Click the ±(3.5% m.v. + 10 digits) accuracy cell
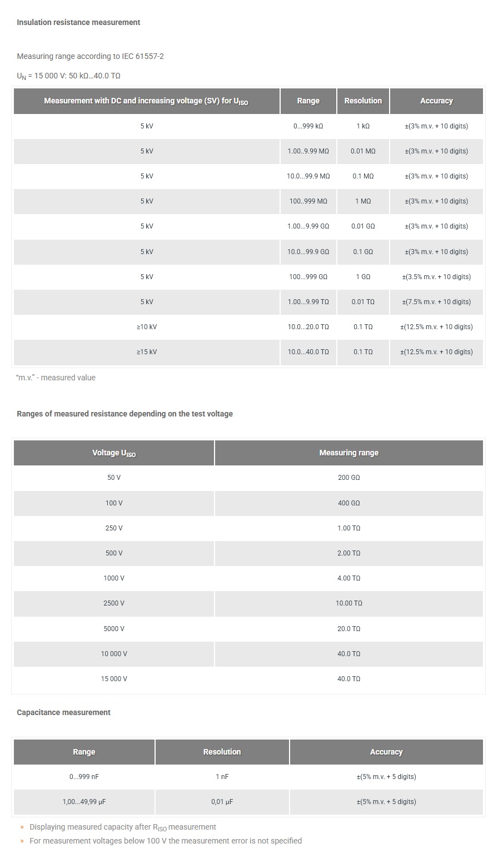 436,277
